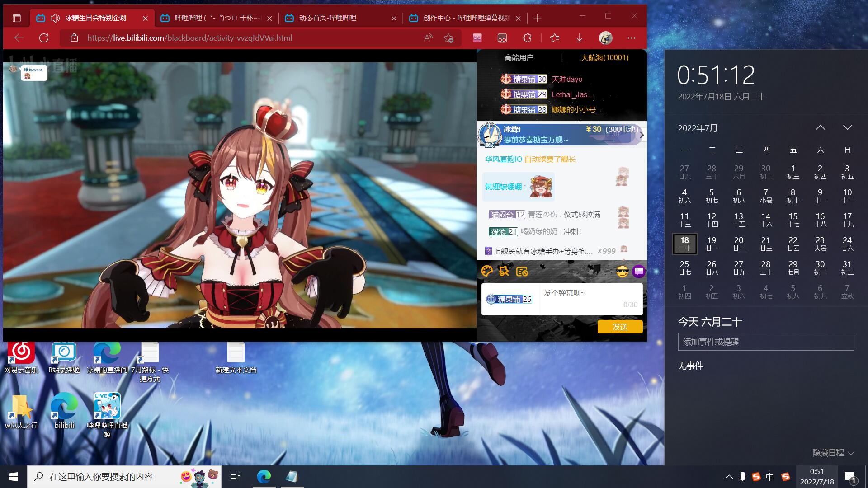This screenshot has height=488, width=868.
Task: Open the danmaku block settings icon
Action: 522,271
